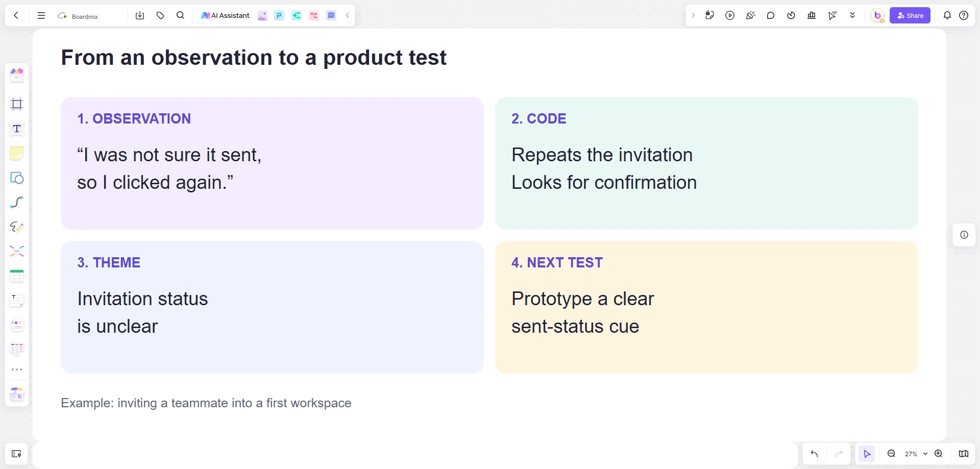Click the cursor follow icon

point(832,15)
